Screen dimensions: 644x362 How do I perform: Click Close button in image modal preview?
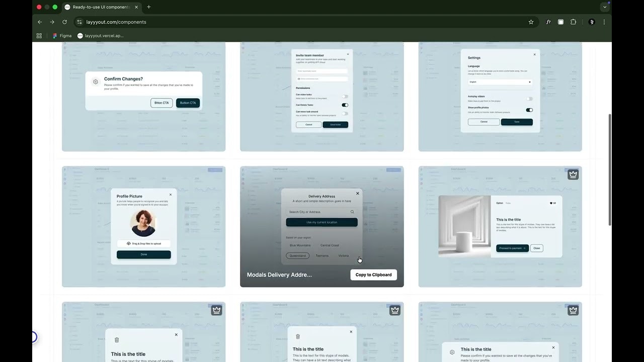tap(537, 248)
